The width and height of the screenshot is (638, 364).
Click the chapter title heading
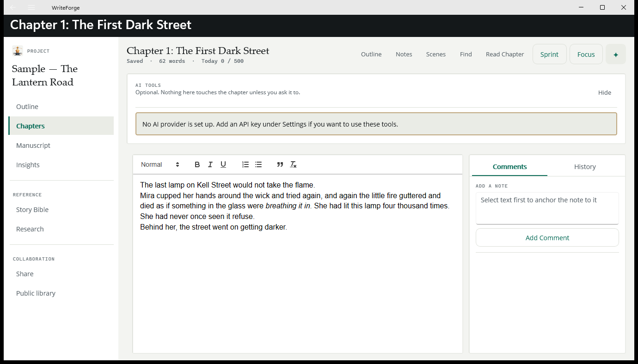(198, 51)
